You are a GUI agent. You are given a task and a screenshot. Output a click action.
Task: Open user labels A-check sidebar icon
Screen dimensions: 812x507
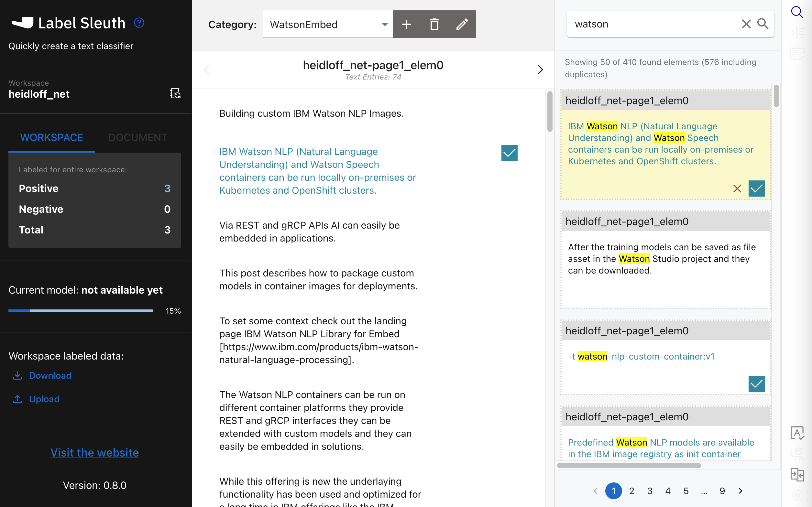tap(797, 433)
